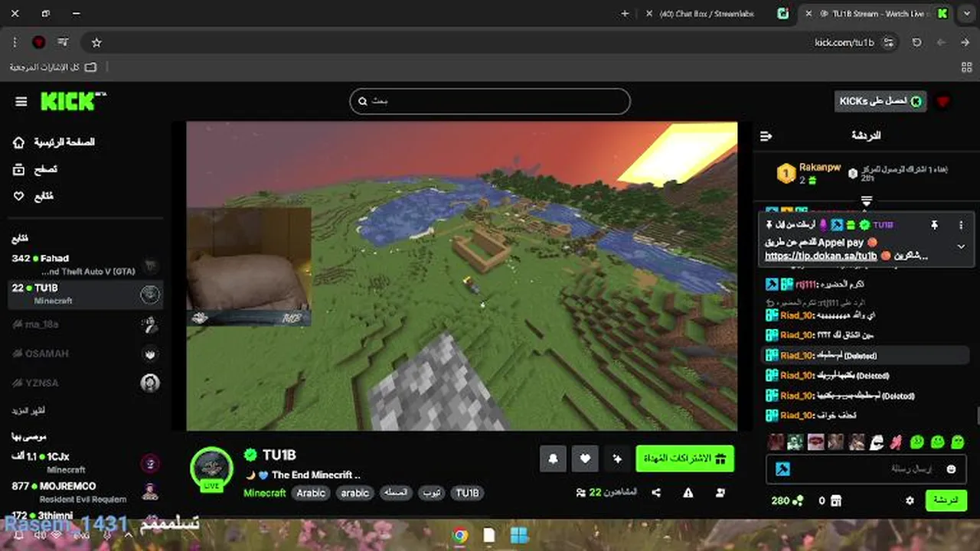Expand the leaderboard drop arrow
This screenshot has height=551, width=980.
[x=866, y=201]
